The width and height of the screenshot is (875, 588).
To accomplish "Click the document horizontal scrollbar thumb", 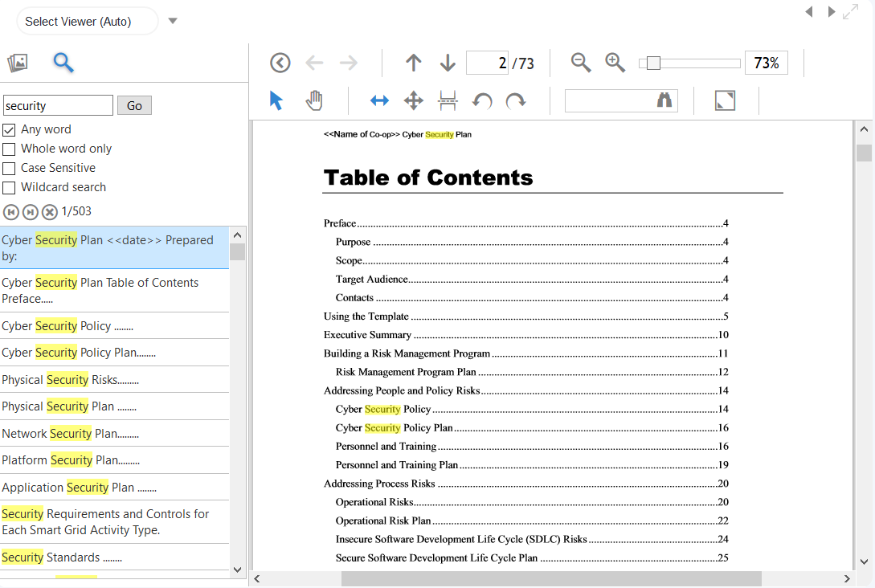I will (x=551, y=579).
